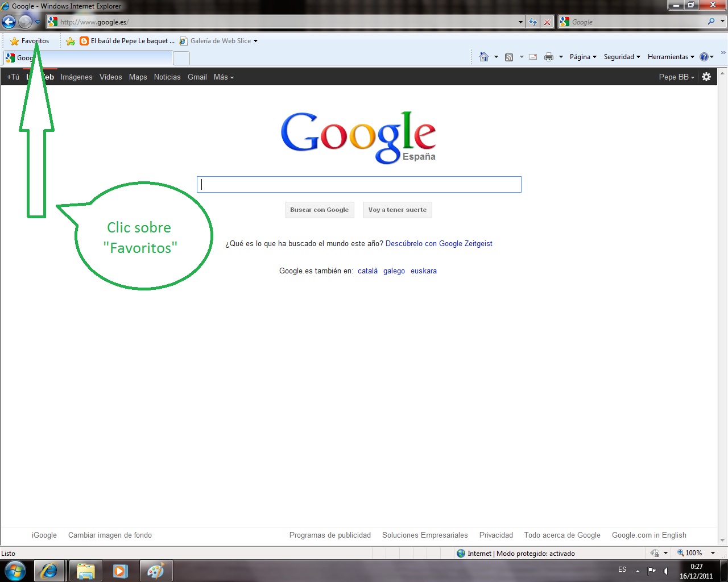Open the Página menu
The width and height of the screenshot is (728, 582).
(x=583, y=57)
